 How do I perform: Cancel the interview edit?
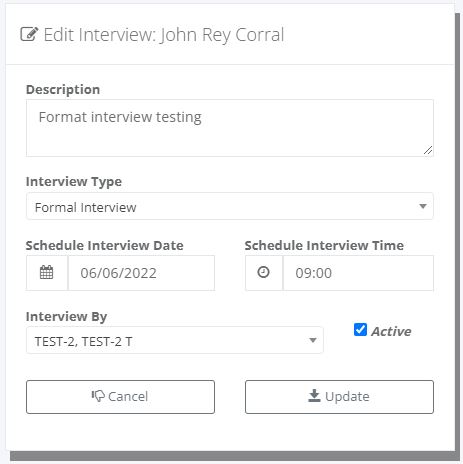tap(120, 397)
